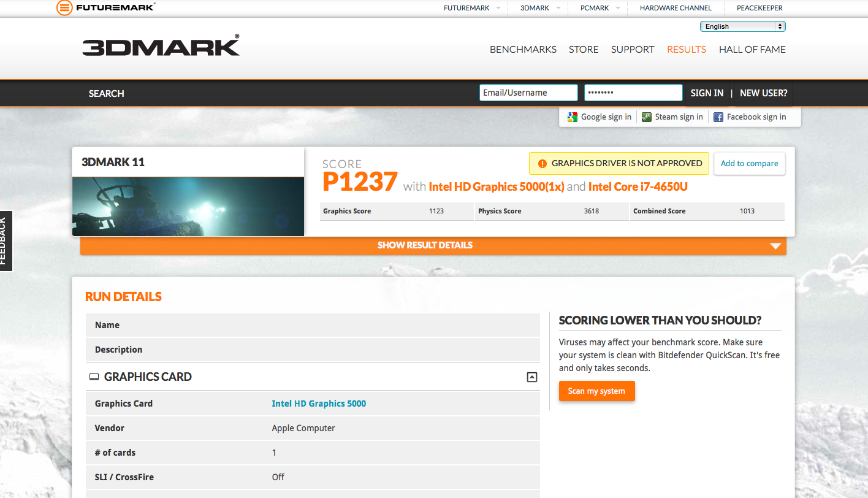Click the SIGN IN button
The image size is (868, 498).
pyautogui.click(x=707, y=93)
